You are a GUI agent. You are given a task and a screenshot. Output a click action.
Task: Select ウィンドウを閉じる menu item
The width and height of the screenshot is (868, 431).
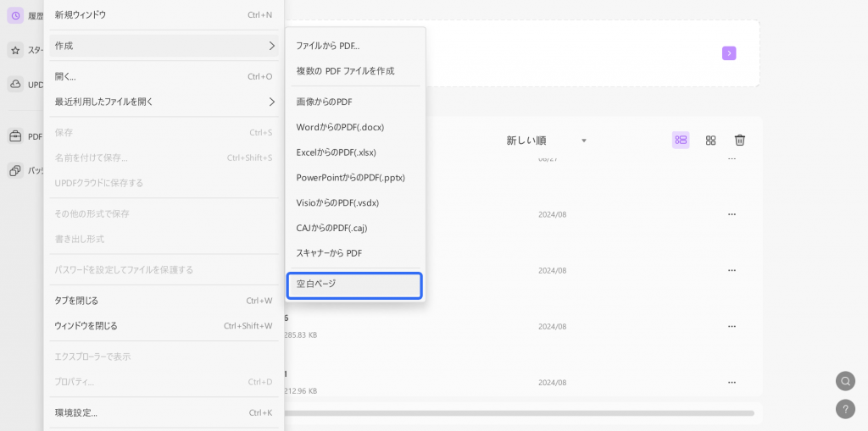(x=164, y=326)
